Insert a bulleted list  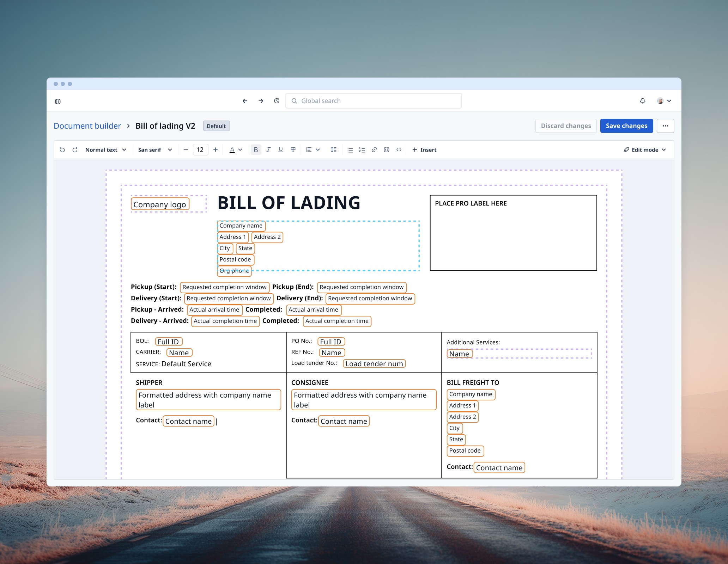pos(350,150)
